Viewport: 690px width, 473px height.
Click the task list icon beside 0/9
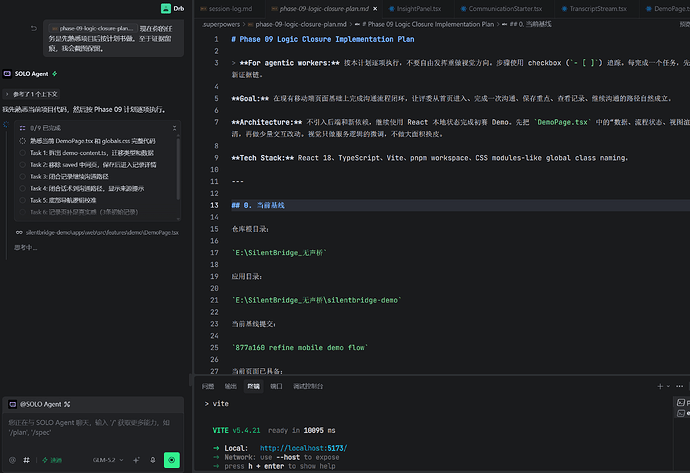[22, 128]
